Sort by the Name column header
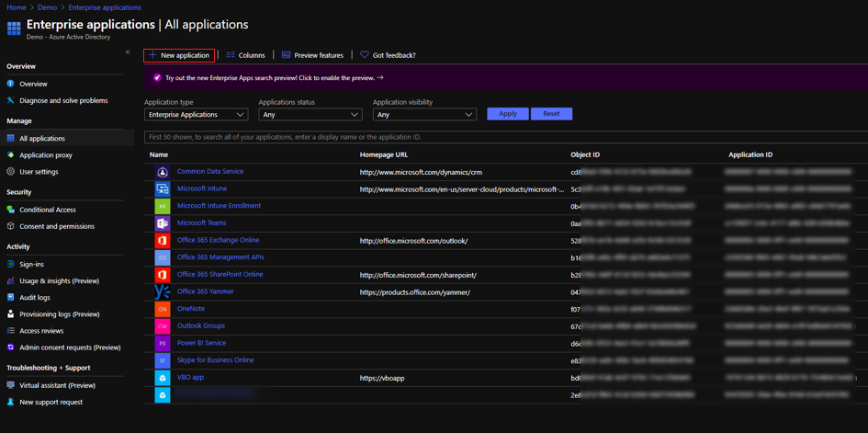 tap(158, 155)
